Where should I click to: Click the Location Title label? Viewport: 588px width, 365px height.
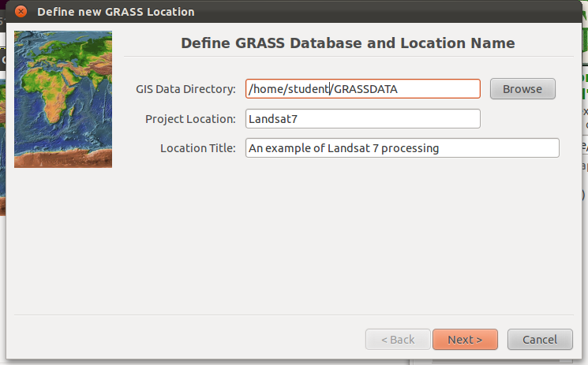(198, 148)
